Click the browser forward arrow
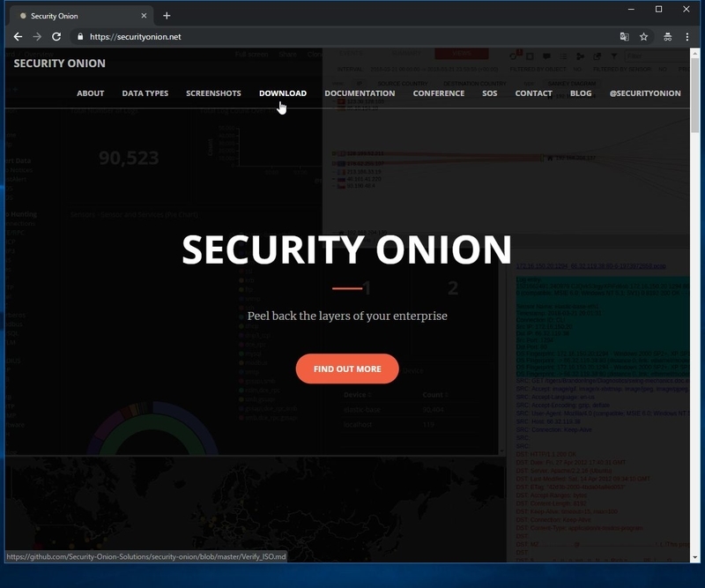 [x=37, y=37]
